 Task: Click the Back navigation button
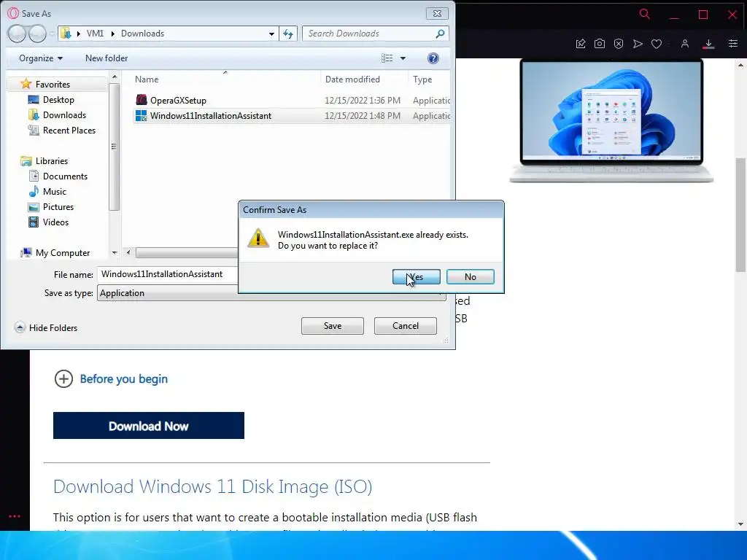coord(17,34)
